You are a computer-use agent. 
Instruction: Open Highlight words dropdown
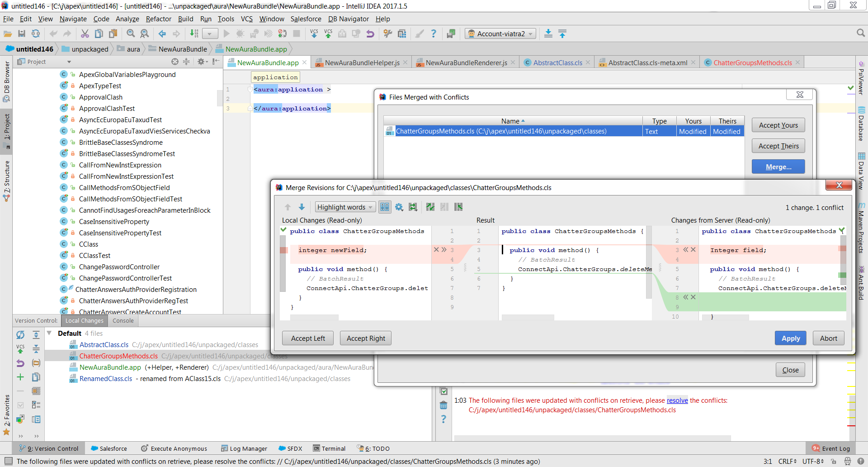point(345,207)
